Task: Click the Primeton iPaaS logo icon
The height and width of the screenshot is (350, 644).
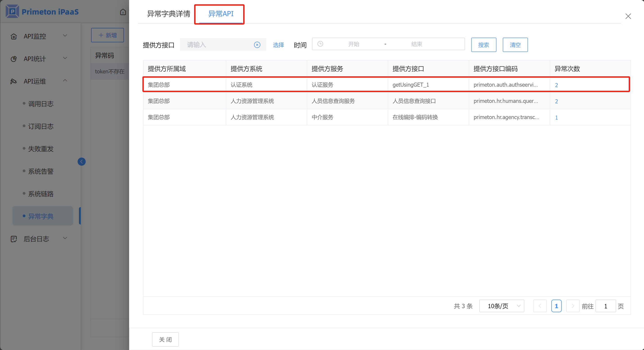Action: [12, 11]
